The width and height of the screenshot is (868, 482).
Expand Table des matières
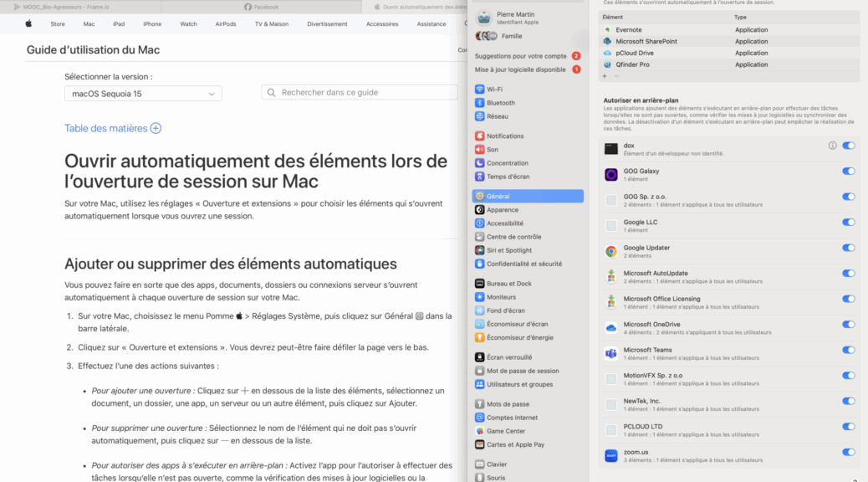[113, 129]
